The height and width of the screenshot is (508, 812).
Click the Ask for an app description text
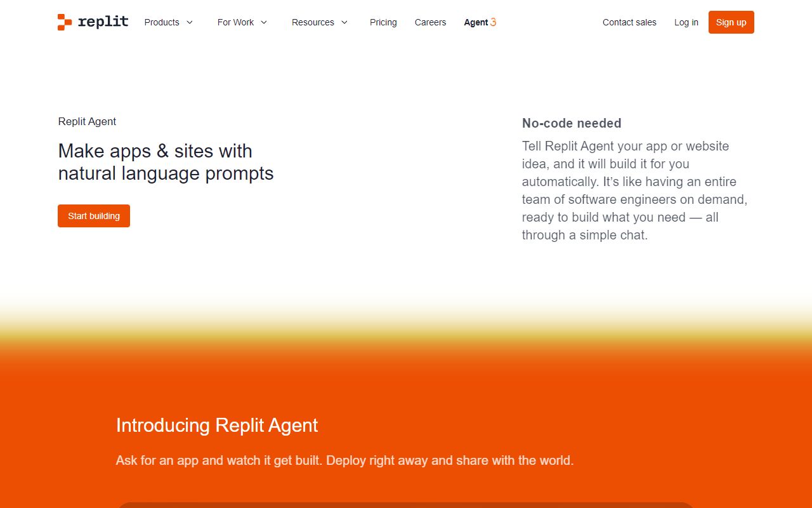click(x=344, y=460)
